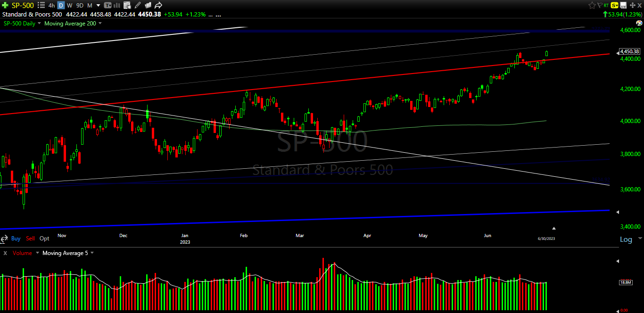Close the Volume pane with its x

[5, 253]
